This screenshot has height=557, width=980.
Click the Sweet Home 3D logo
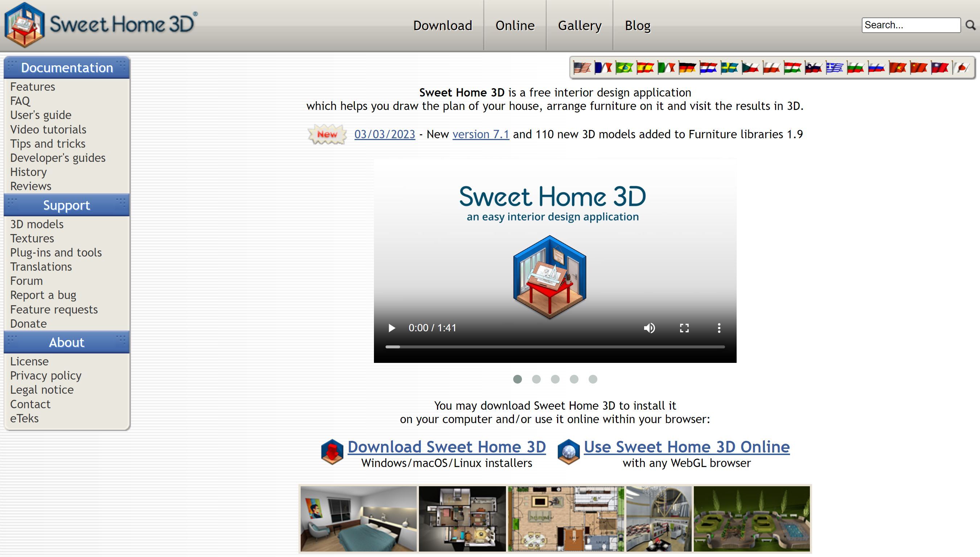coord(101,24)
